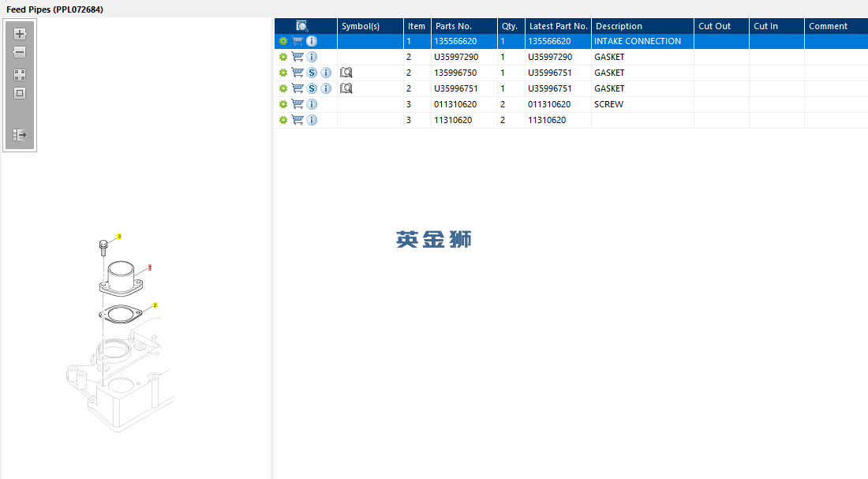The width and height of the screenshot is (868, 479).
Task: Click Parts No. cell U35997290
Action: click(x=465, y=57)
